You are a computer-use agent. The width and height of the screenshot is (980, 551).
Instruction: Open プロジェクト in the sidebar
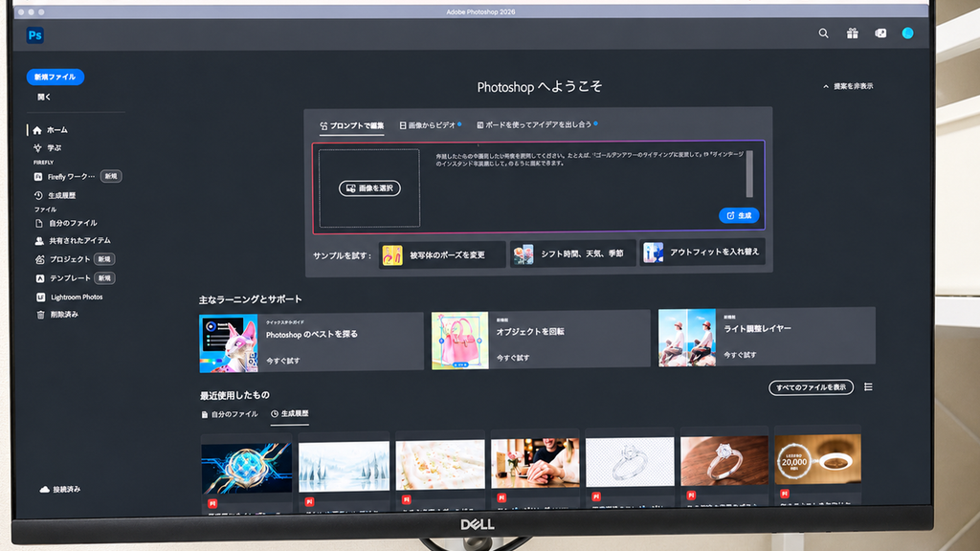click(62, 259)
